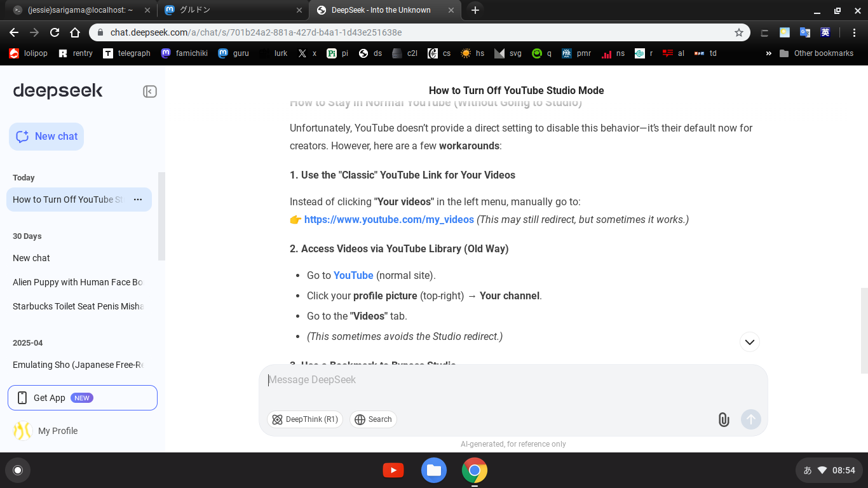Open the ns bookmark
868x488 pixels.
click(x=614, y=53)
